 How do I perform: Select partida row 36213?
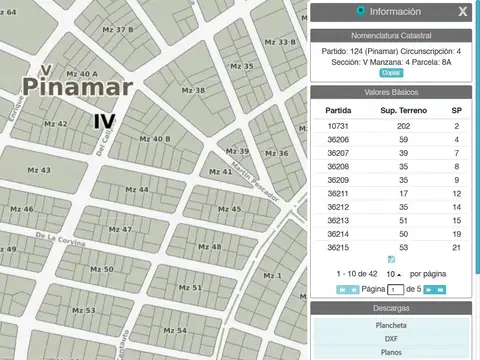tap(391, 221)
